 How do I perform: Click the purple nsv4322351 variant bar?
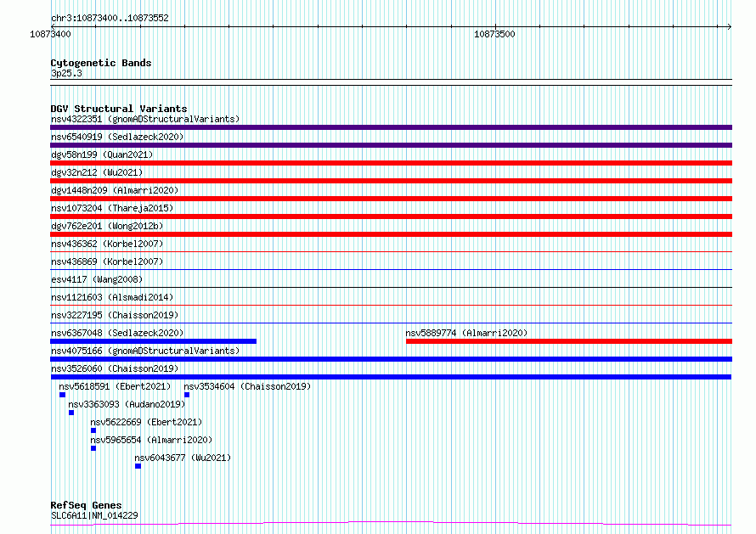(391, 127)
